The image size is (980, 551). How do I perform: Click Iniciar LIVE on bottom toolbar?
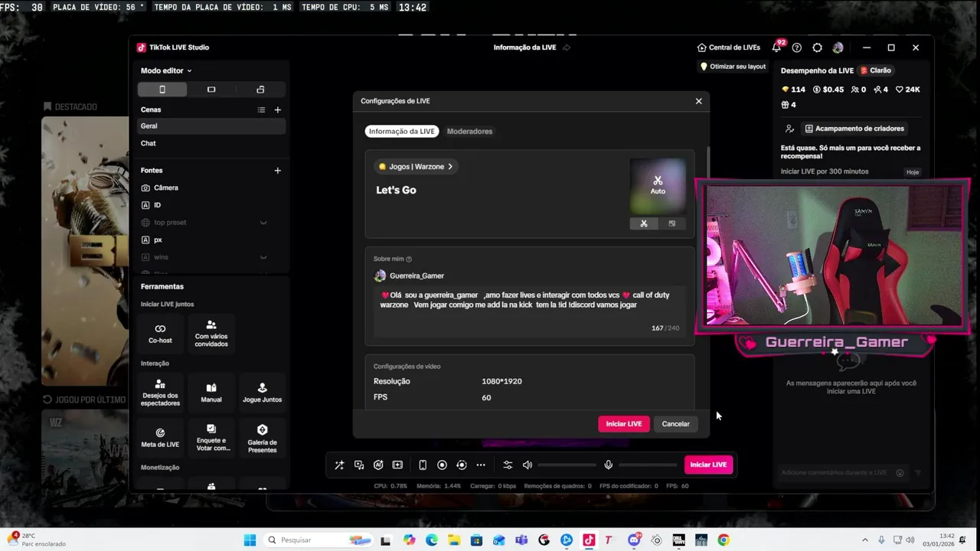[708, 465]
